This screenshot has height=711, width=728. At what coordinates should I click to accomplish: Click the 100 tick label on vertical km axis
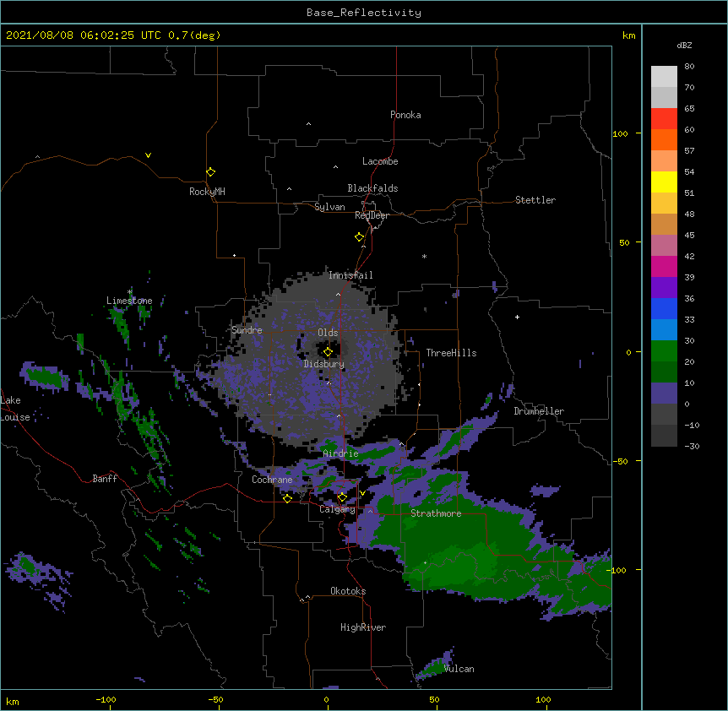pyautogui.click(x=620, y=133)
